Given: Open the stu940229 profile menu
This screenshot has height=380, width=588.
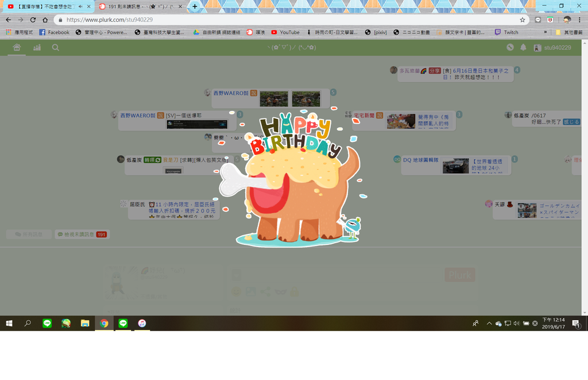Looking at the screenshot, I should click(x=553, y=48).
